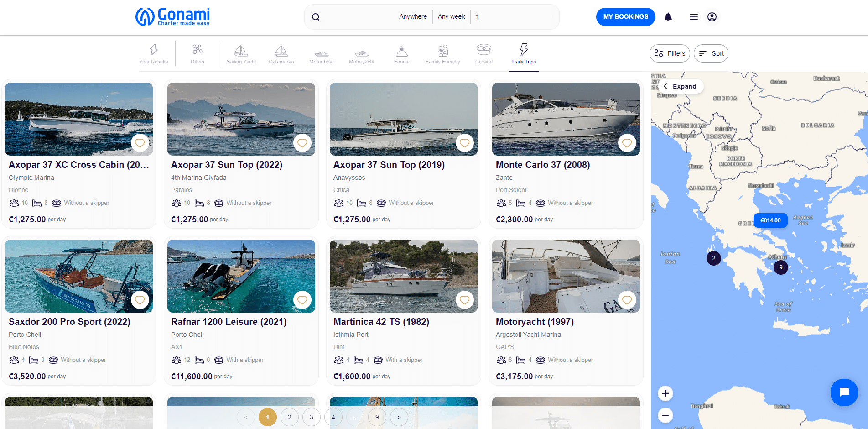Favorite the Axopar 37 XC Cross Cabin
The image size is (868, 429).
[140, 143]
